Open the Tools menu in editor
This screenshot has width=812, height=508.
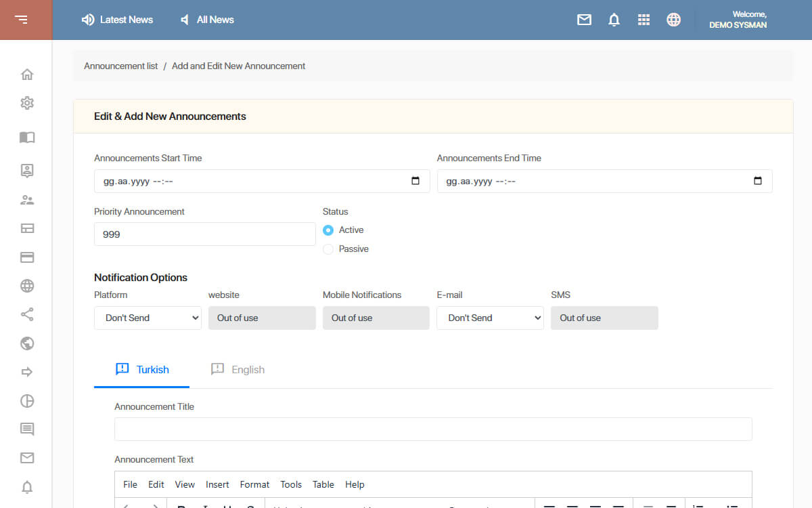point(291,484)
